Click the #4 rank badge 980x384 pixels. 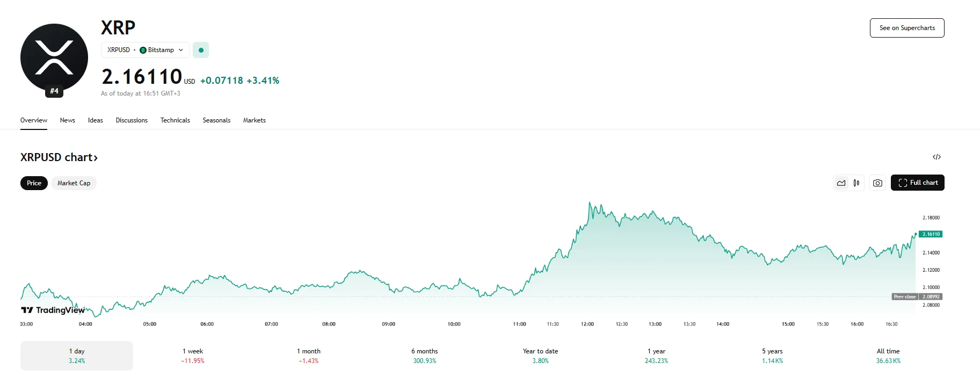coord(54,91)
